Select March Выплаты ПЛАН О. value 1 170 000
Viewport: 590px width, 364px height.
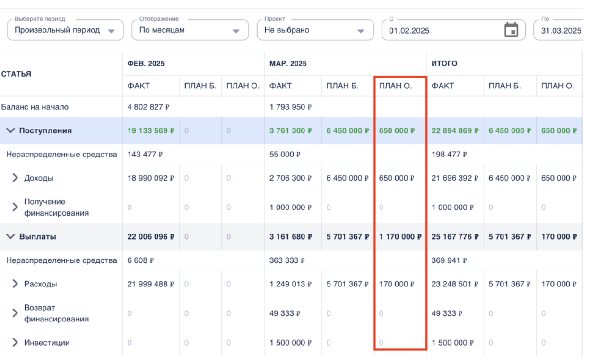click(400, 237)
